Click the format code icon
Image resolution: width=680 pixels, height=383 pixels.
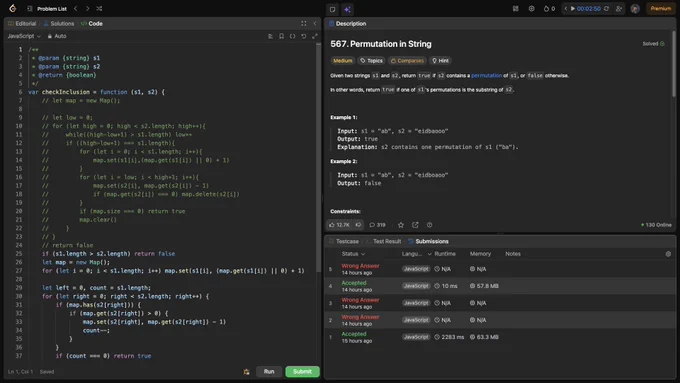coord(270,36)
